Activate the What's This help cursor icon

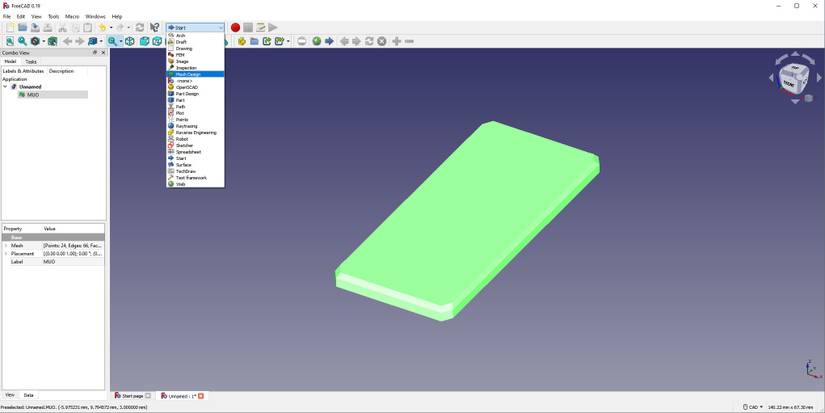154,27
